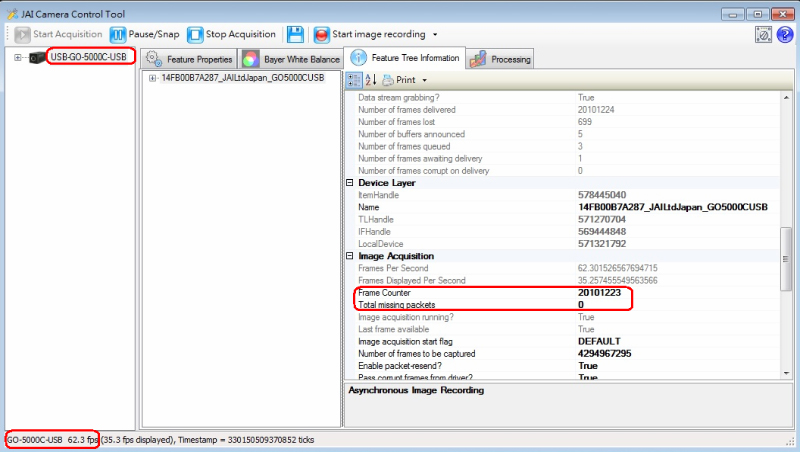The image size is (800, 452).
Task: Open the help question mark icon
Action: 783,34
